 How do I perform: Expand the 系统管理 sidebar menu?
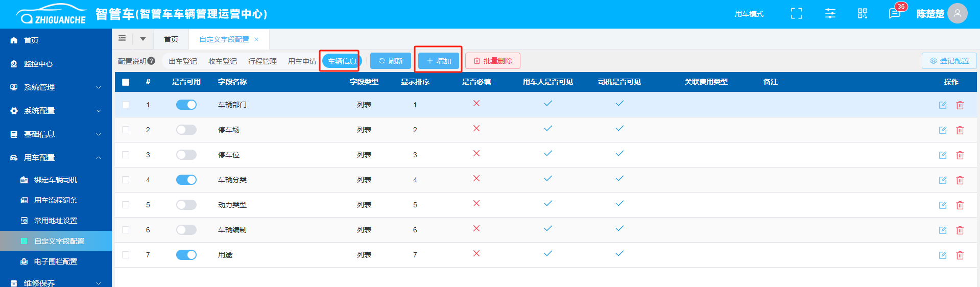56,87
